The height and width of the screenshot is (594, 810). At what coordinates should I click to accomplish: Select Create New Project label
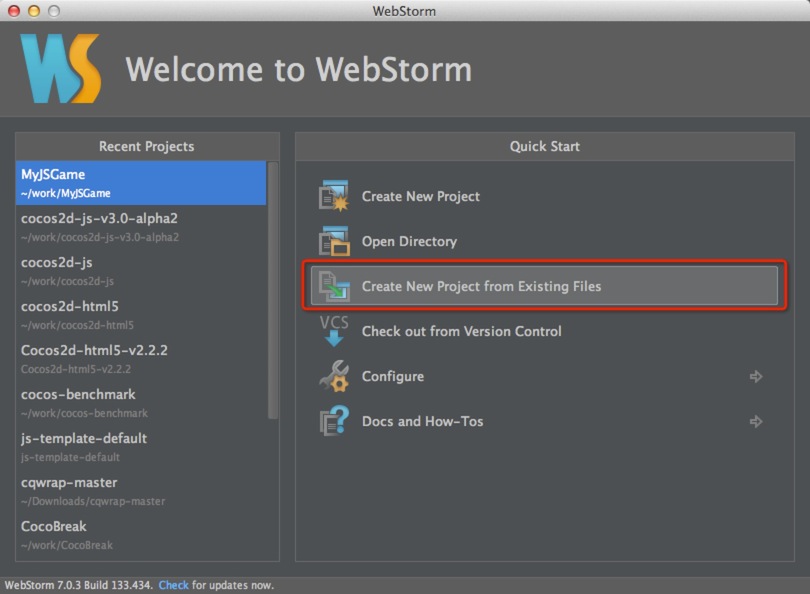pos(420,196)
